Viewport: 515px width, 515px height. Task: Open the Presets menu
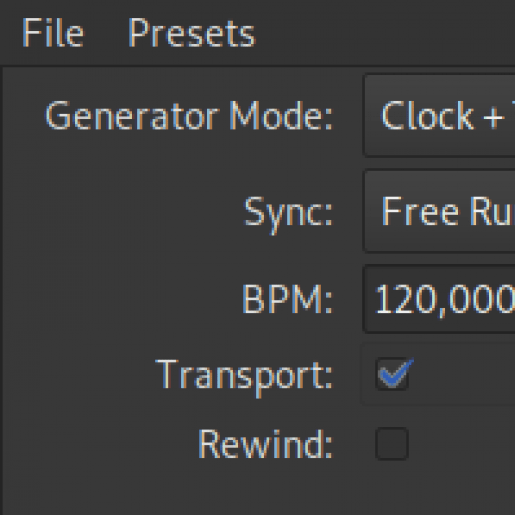(192, 33)
